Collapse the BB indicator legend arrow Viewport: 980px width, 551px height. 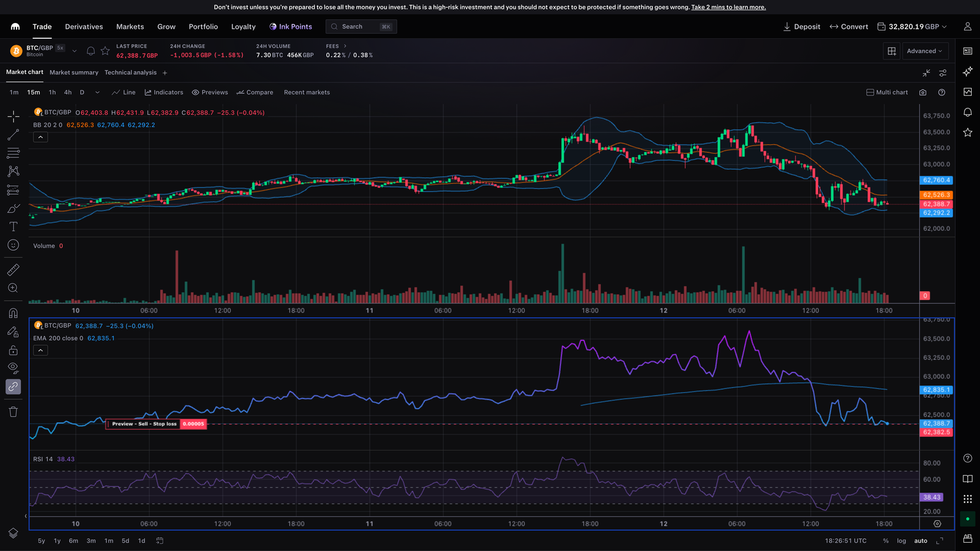[40, 137]
